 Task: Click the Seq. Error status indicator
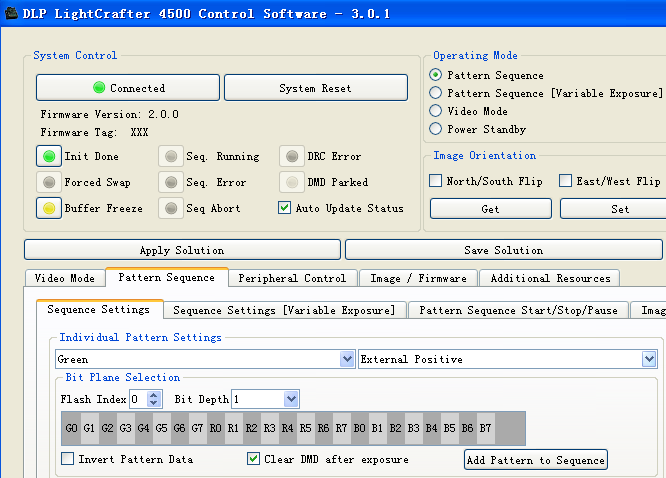coord(171,182)
